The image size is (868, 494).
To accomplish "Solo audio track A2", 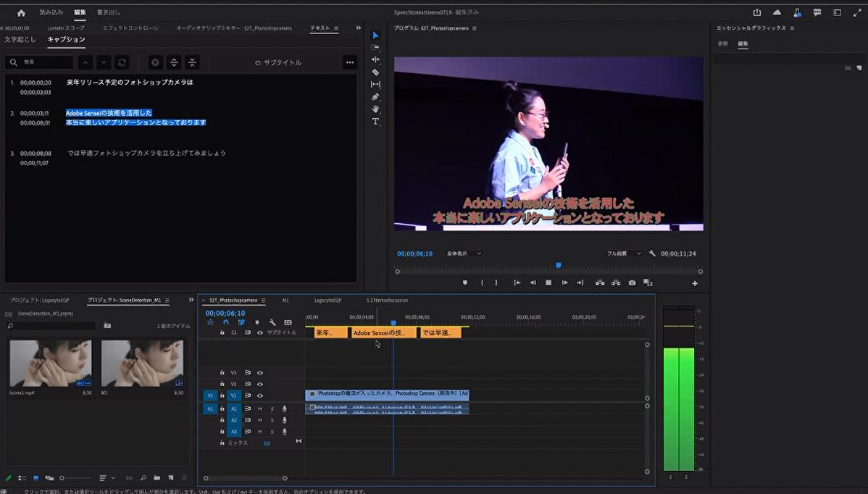I will pyautogui.click(x=272, y=420).
